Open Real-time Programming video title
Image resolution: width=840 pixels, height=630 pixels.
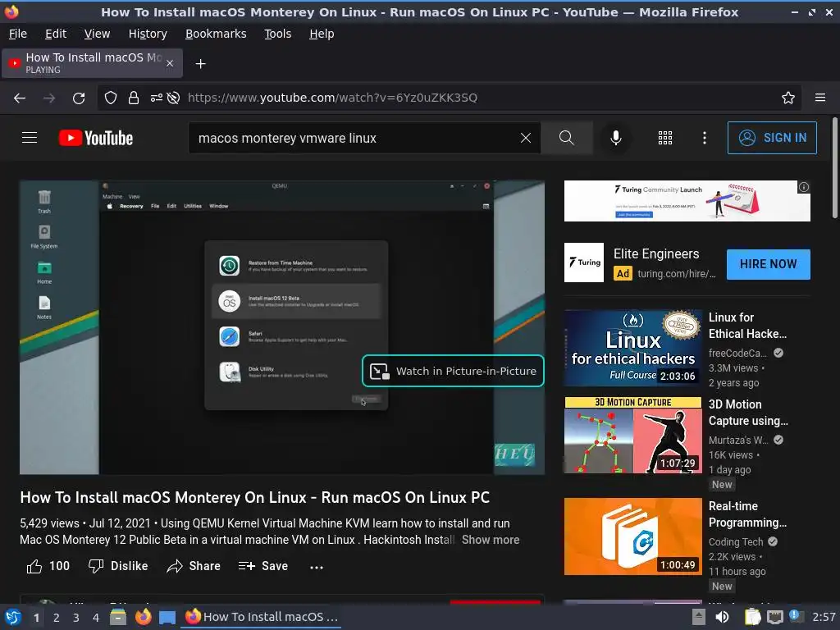point(747,514)
